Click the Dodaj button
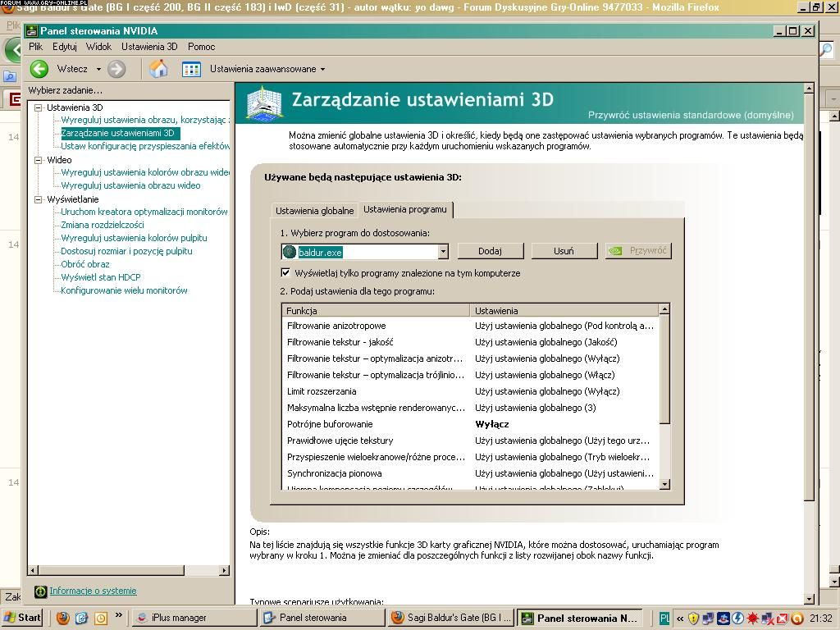840x630 pixels. tap(490, 251)
